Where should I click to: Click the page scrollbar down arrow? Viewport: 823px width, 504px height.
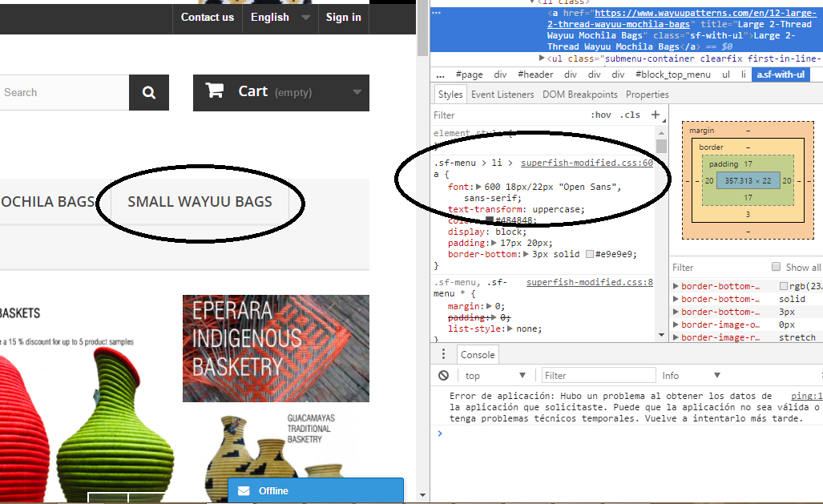pos(422,495)
